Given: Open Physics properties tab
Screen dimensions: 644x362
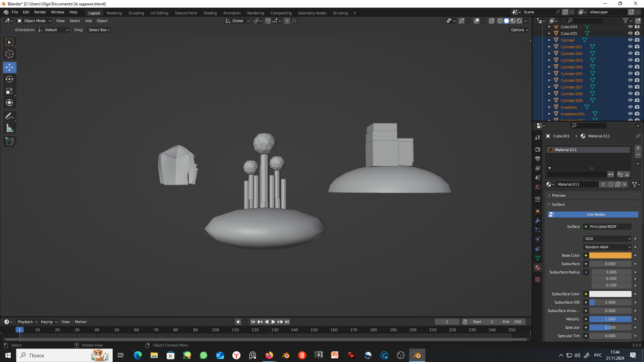Looking at the screenshot, I should click(x=538, y=239).
